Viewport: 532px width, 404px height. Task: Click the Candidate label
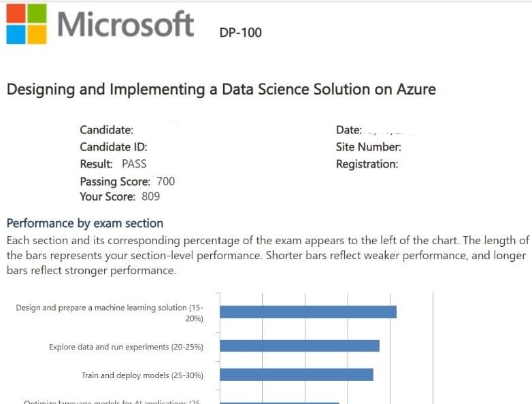tap(106, 130)
